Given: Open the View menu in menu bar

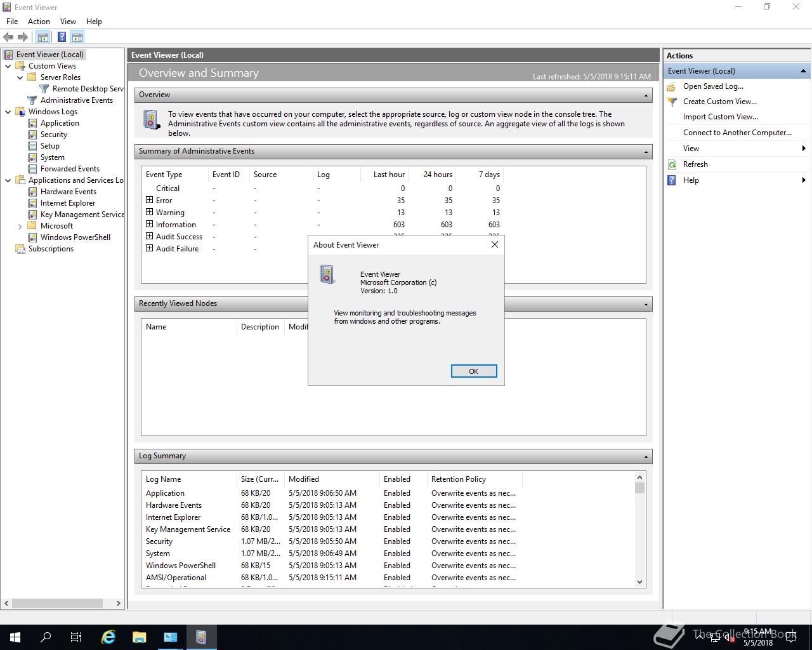Looking at the screenshot, I should [x=68, y=21].
